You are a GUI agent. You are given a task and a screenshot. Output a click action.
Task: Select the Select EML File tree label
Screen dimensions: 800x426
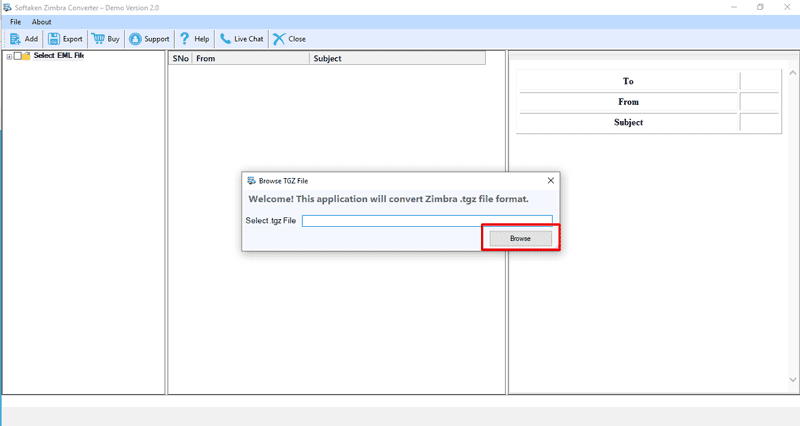[x=58, y=56]
